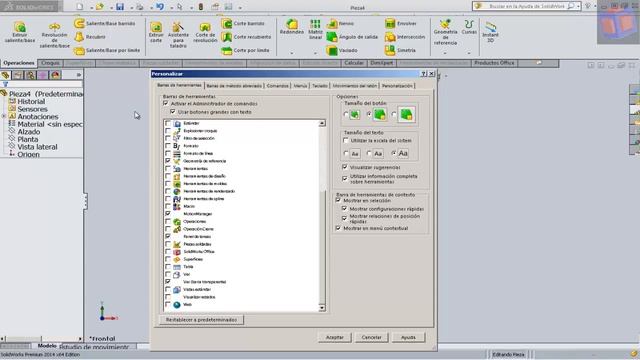
Task: Click Aceptar button
Action: pos(335,337)
